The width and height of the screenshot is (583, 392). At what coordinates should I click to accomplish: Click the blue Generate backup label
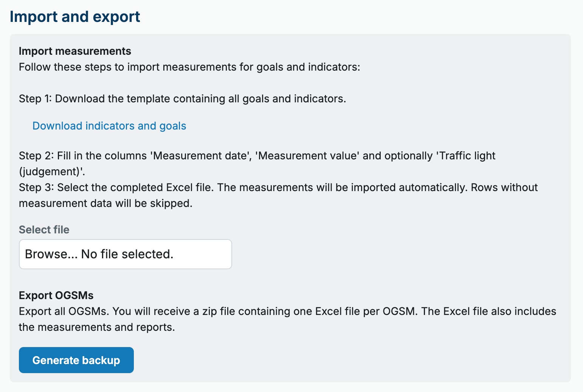[76, 360]
